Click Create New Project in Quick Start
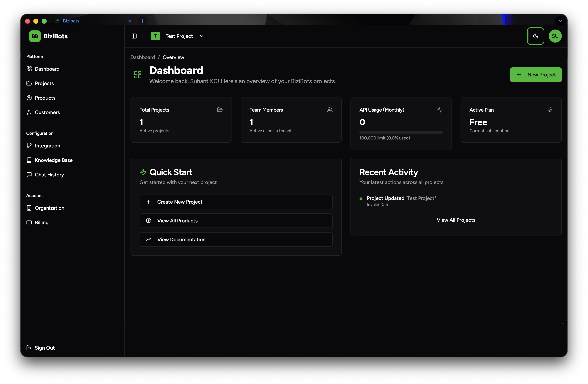This screenshot has height=384, width=588. [x=236, y=202]
